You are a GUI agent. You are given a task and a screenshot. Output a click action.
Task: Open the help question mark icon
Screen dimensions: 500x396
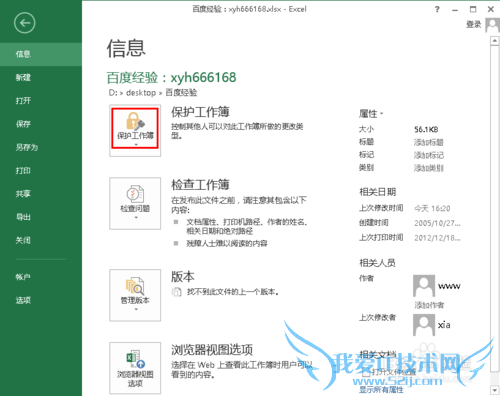click(x=437, y=9)
